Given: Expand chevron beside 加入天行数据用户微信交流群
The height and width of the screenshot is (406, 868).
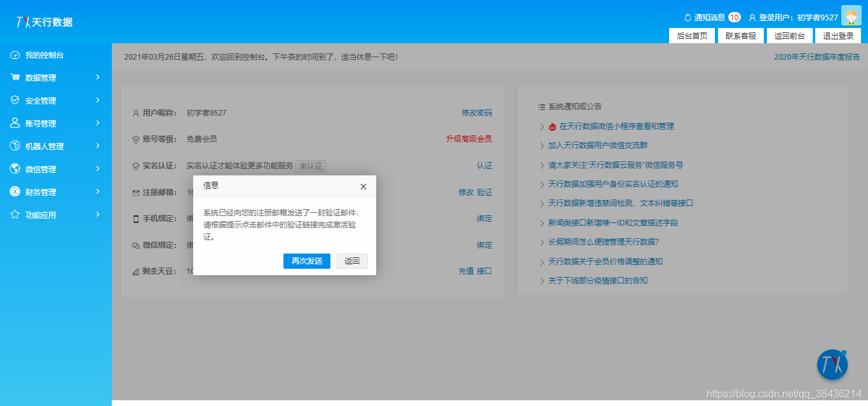Looking at the screenshot, I should (541, 145).
